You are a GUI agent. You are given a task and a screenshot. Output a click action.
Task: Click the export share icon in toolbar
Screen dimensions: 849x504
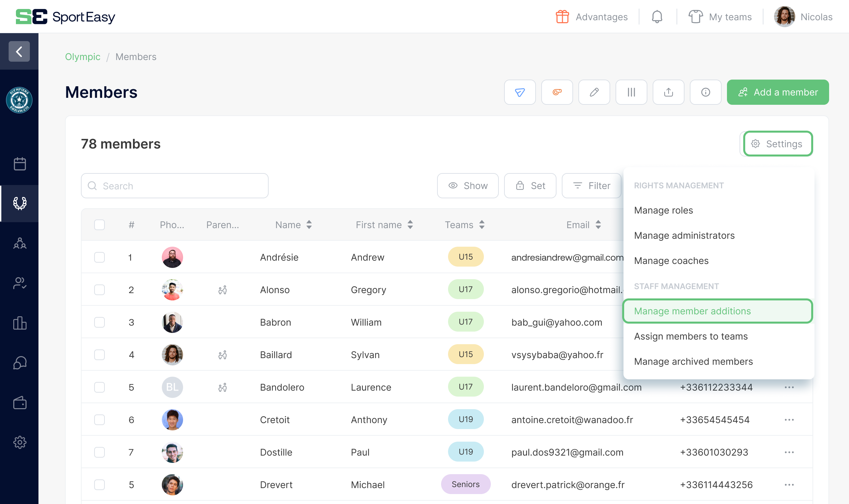click(668, 92)
